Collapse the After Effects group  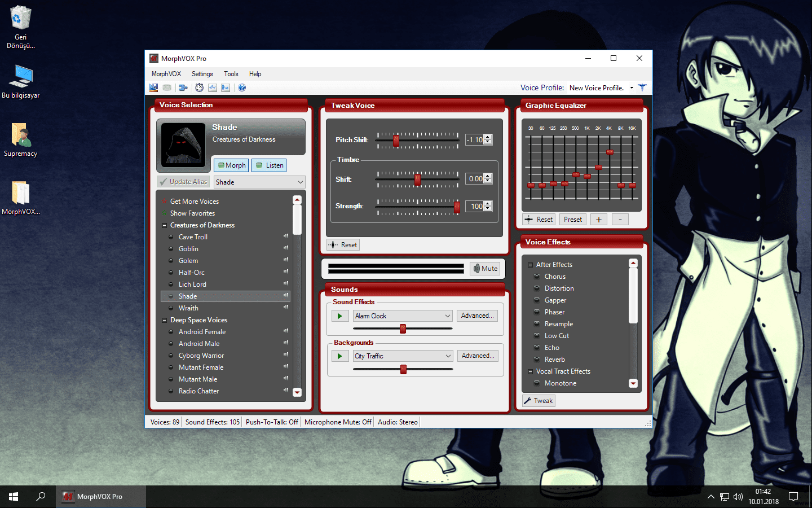(x=530, y=265)
